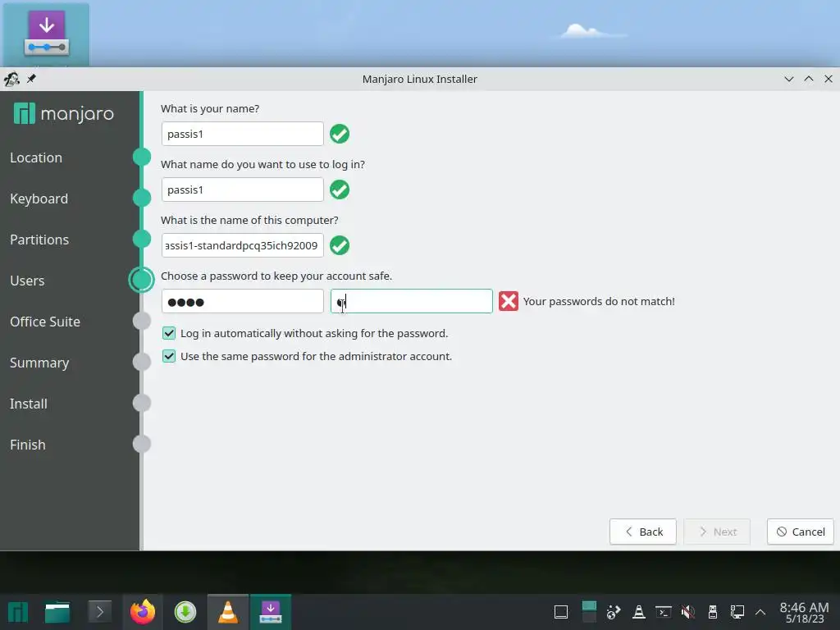Click the first password field
Viewport: 840px width, 630px height.
coord(243,302)
